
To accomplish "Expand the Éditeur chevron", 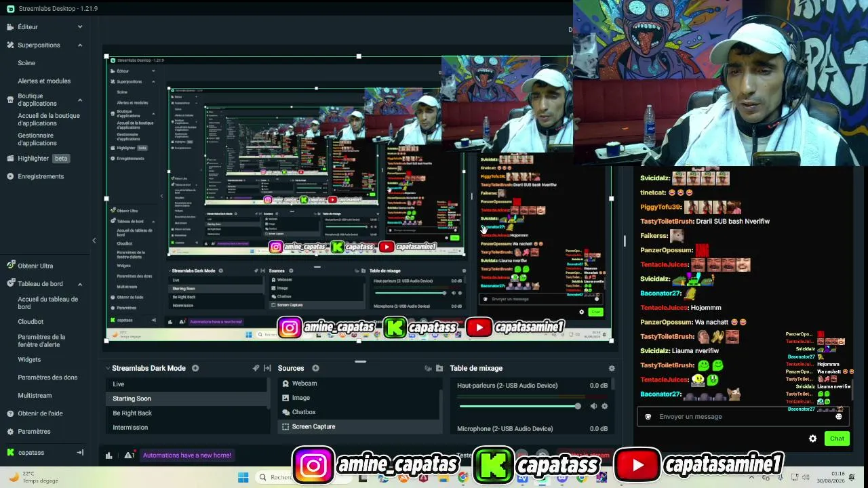I will 80,26.
